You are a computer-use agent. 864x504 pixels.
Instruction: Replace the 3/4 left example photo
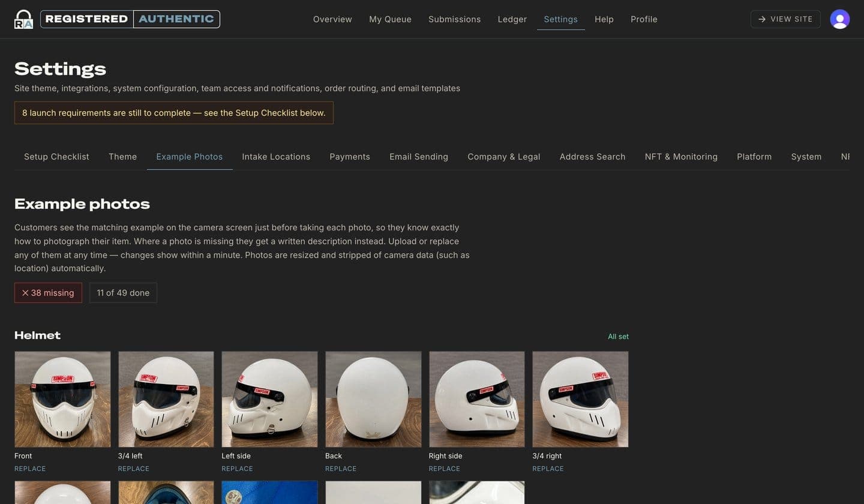134,469
